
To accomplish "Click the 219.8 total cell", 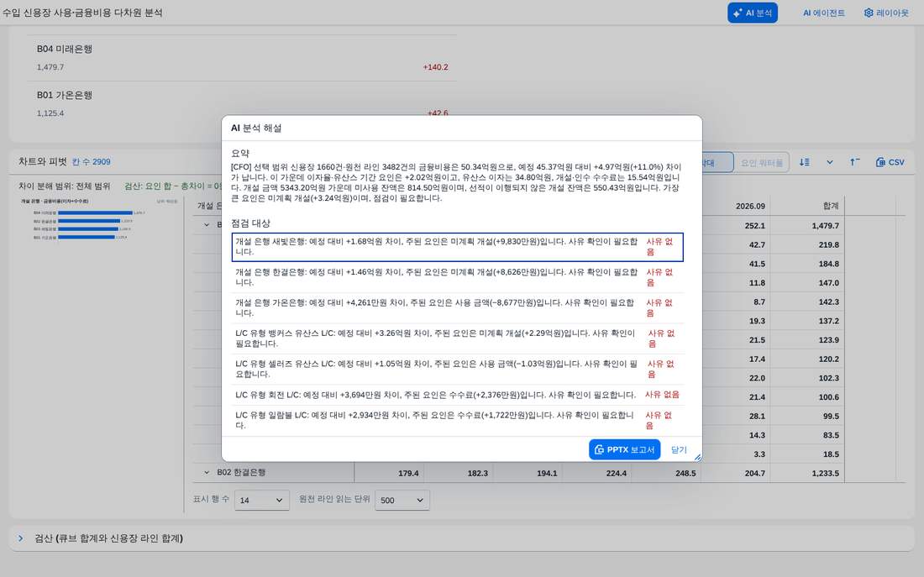I will [x=828, y=244].
